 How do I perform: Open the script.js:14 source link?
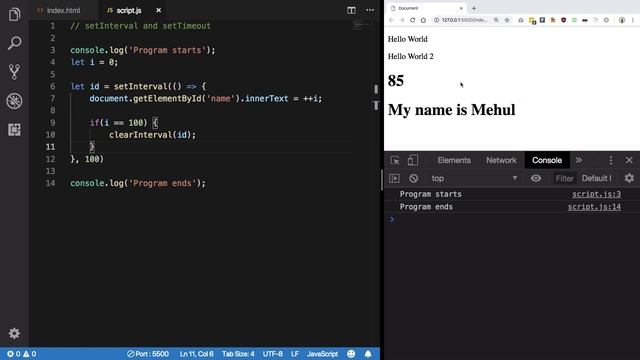click(594, 207)
